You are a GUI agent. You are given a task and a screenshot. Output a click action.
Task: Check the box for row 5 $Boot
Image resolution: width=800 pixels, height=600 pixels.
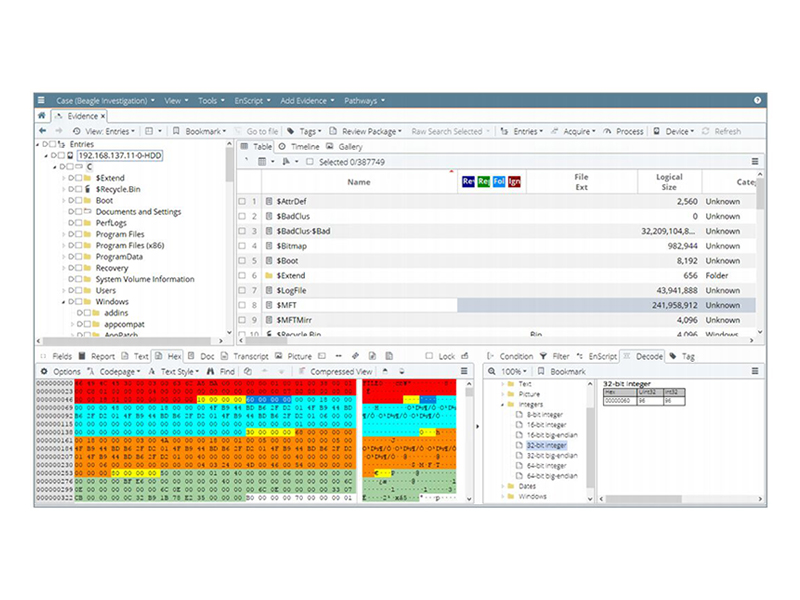coord(242,261)
